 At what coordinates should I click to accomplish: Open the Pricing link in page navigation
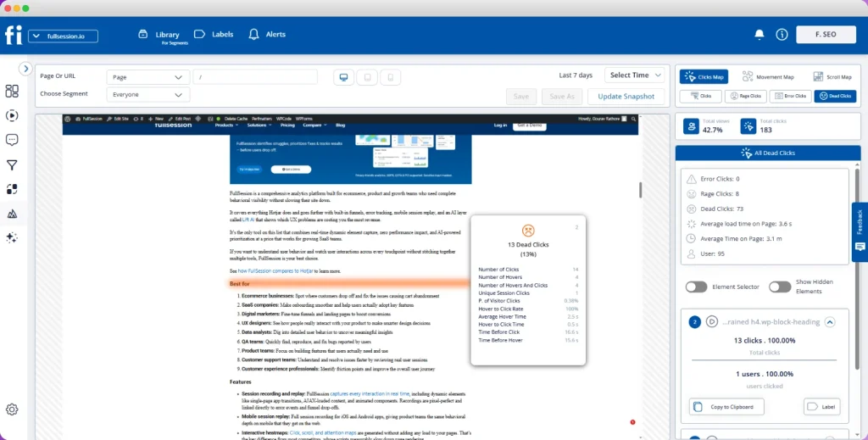[x=287, y=125]
